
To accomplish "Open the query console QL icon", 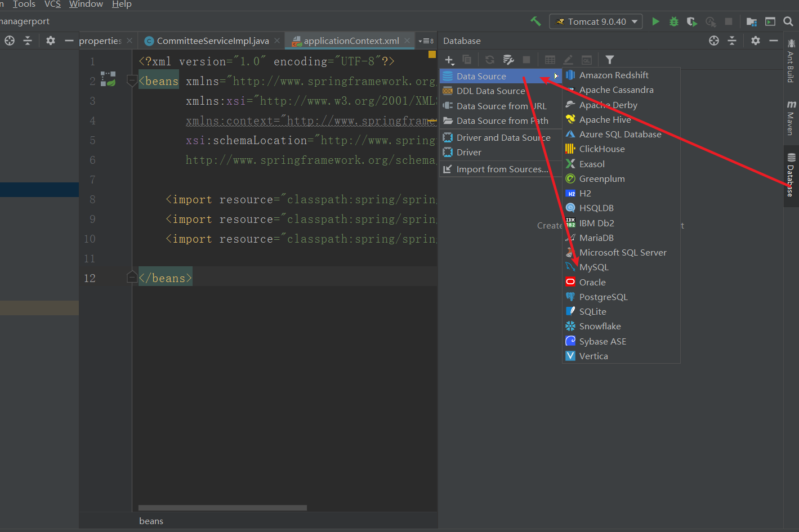I will [x=587, y=60].
